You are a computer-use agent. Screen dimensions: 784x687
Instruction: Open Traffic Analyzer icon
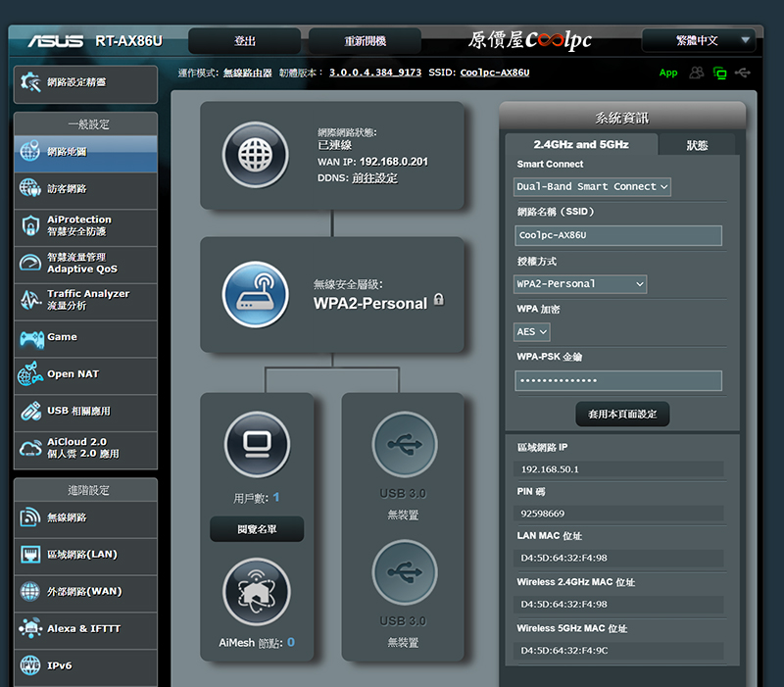click(30, 300)
